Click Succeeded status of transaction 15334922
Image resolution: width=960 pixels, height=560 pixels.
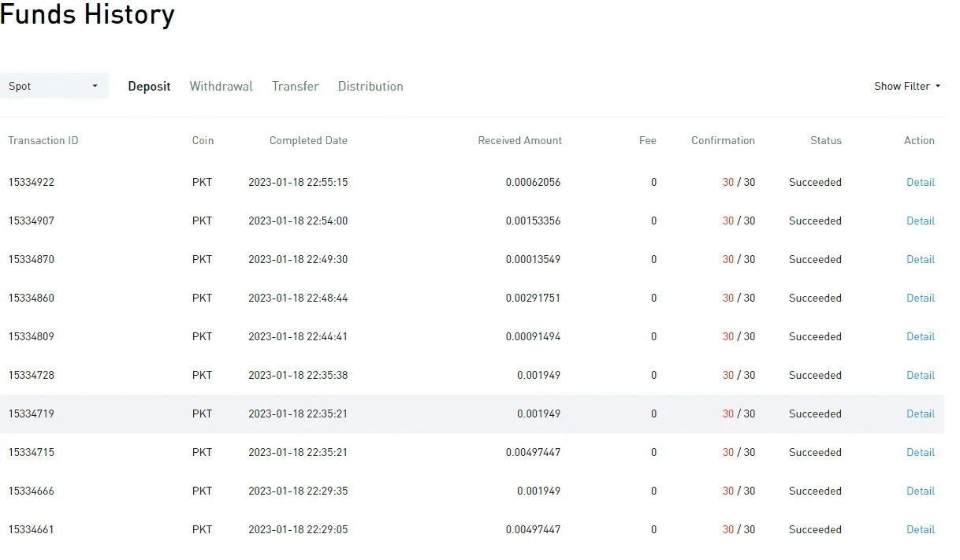[x=815, y=182]
